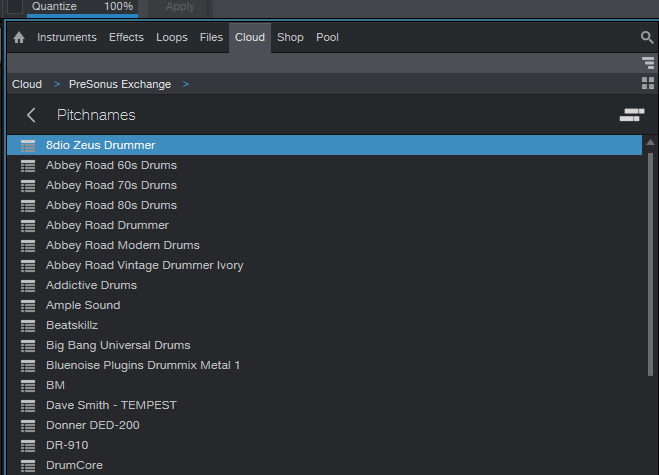The height and width of the screenshot is (475, 659).
Task: Switch to grid thumbnail view icon
Action: pyautogui.click(x=648, y=83)
